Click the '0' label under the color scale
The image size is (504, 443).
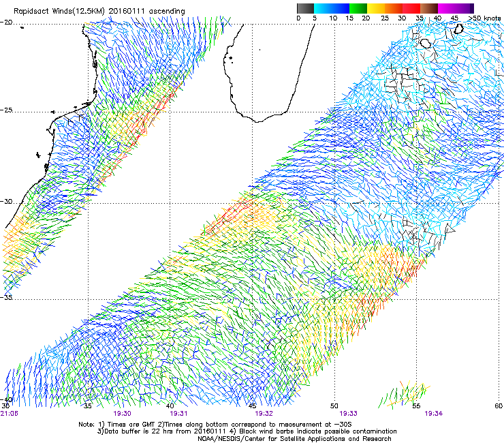coord(298,18)
